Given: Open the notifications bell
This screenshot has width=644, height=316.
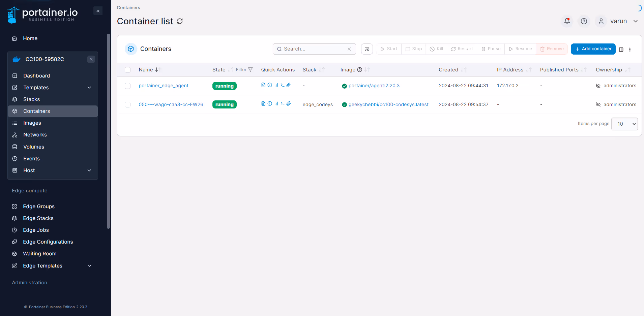Looking at the screenshot, I should [x=567, y=21].
